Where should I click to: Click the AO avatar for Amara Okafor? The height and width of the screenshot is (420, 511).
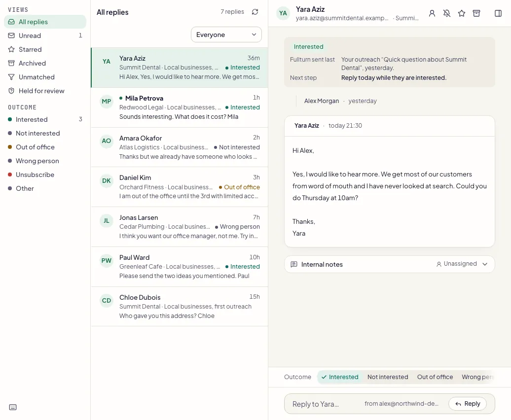click(x=106, y=141)
